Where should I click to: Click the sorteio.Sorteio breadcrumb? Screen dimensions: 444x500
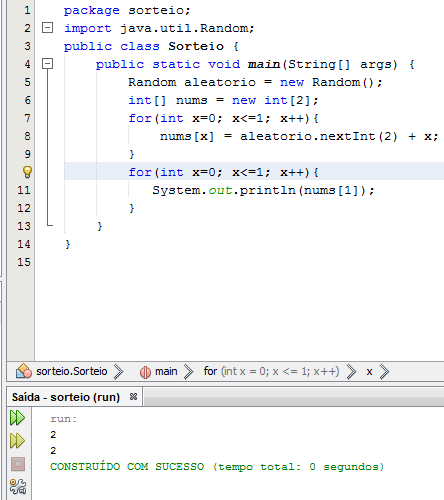pyautogui.click(x=72, y=371)
